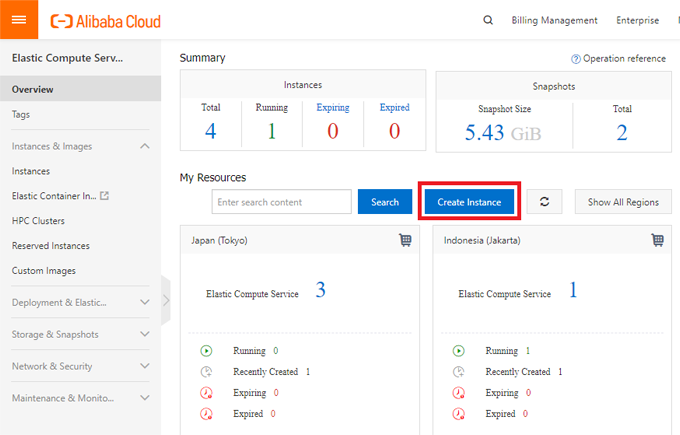
Task: Click the Expired instances link in Summary
Action: point(394,108)
